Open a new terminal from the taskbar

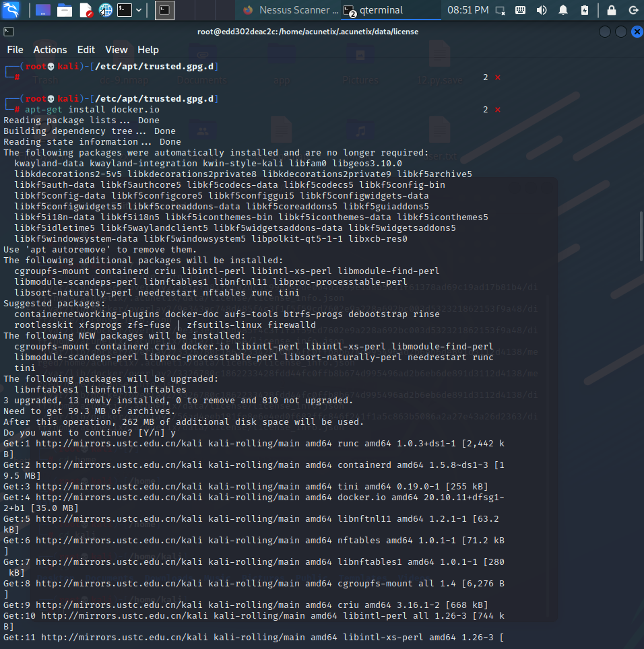[124, 9]
